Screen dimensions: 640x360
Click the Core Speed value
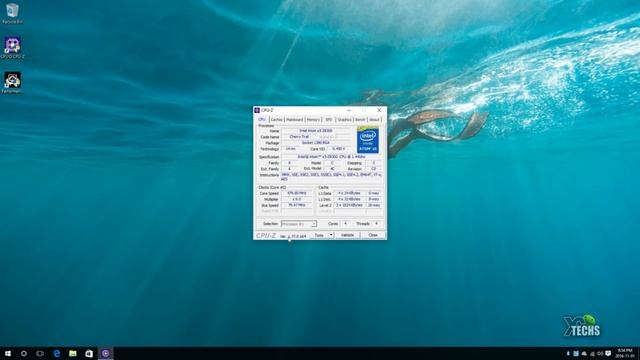297,193
